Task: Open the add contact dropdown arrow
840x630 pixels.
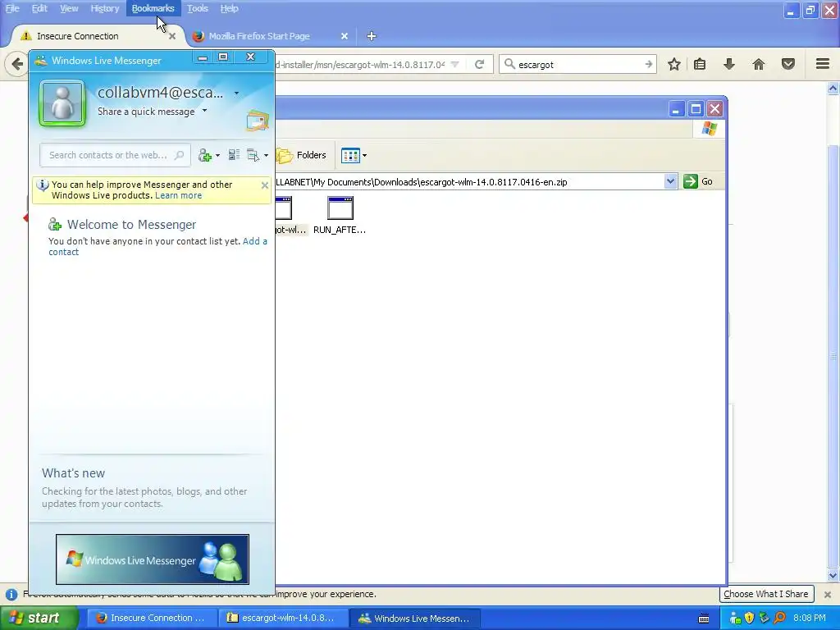Action: (x=217, y=156)
